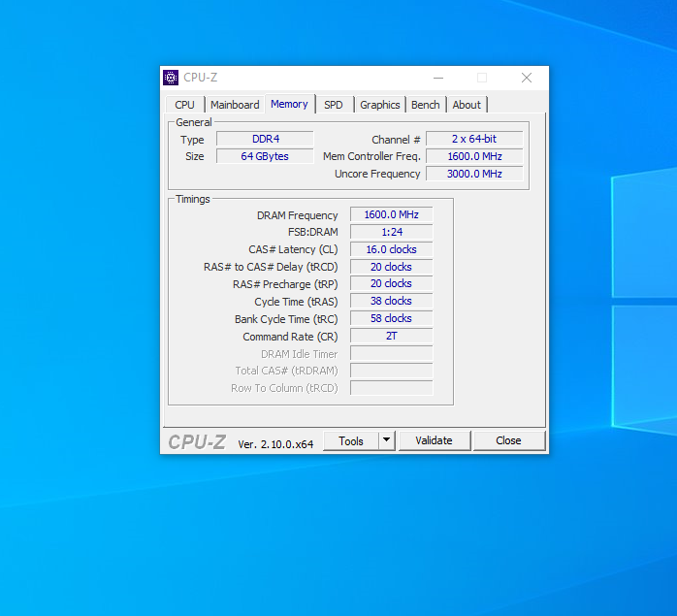677x616 pixels.
Task: Click the FSB:DRAM 1:24 value
Action: pos(391,232)
